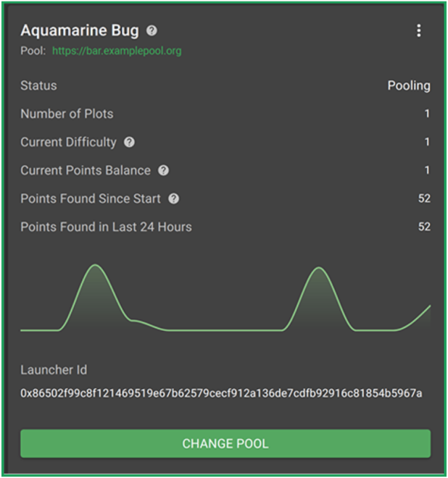This screenshot has width=448, height=478.
Task: Click the Points Found Since Start value 52
Action: (424, 198)
